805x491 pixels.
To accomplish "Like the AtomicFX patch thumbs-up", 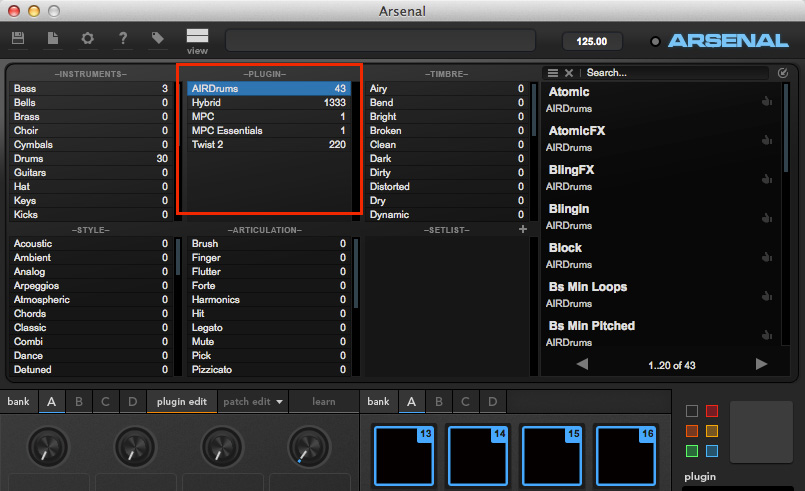I will click(767, 140).
